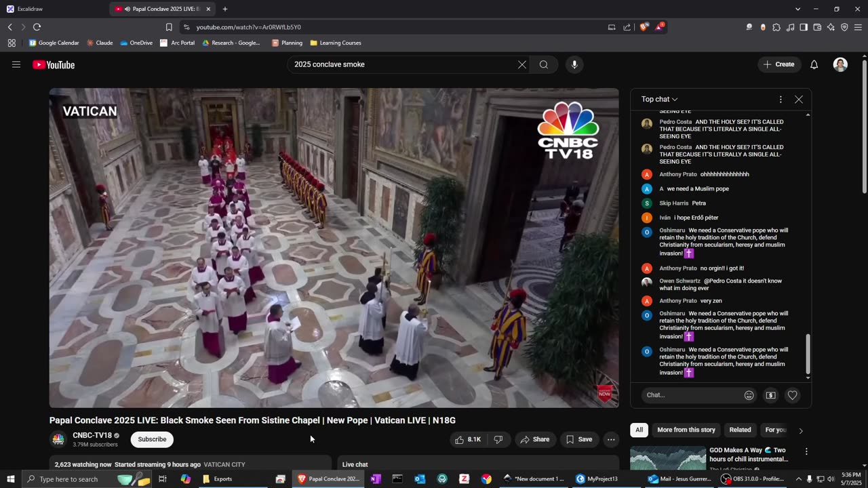Close the Papal Conclave browser tab

point(208,9)
